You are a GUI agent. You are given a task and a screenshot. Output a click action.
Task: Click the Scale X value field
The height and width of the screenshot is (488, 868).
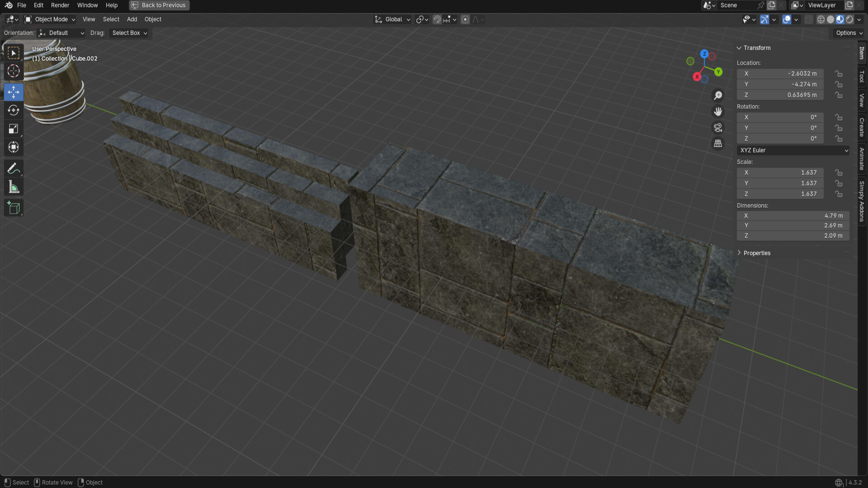tap(780, 173)
